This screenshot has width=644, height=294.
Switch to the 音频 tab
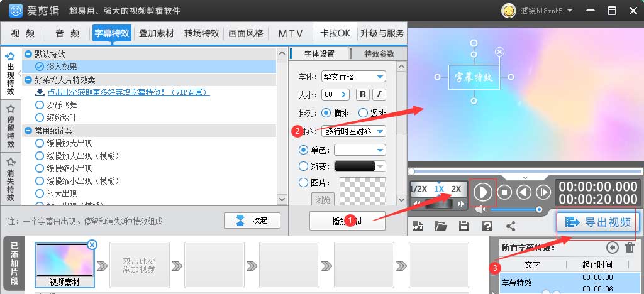(x=68, y=34)
